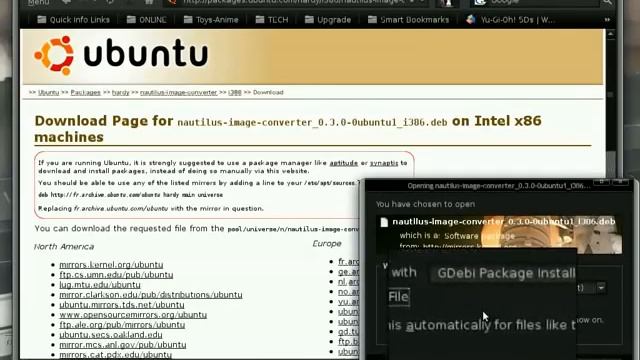Click the 'North America' section heading
The image size is (640, 360).
(x=64, y=247)
